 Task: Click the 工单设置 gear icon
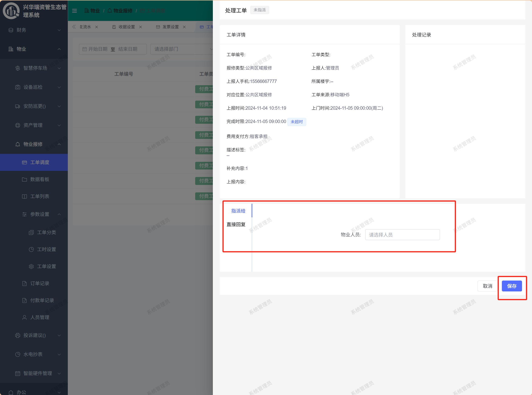pyautogui.click(x=31, y=266)
